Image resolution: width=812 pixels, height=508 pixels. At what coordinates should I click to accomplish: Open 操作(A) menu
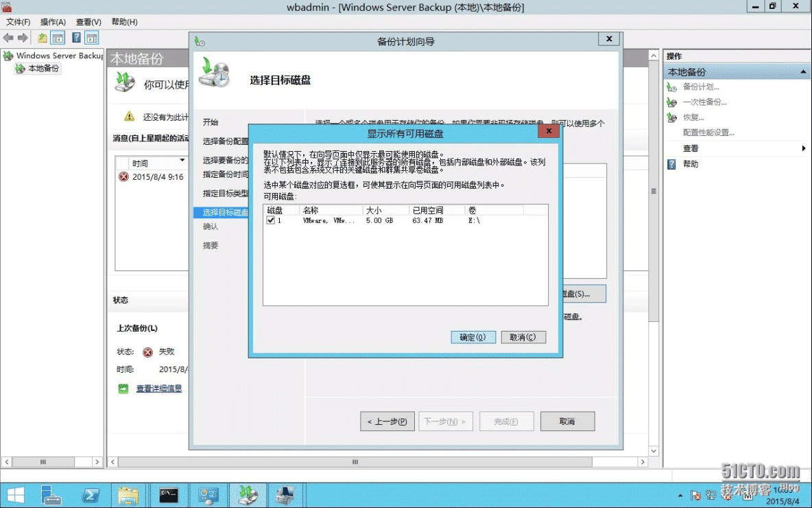pyautogui.click(x=53, y=22)
